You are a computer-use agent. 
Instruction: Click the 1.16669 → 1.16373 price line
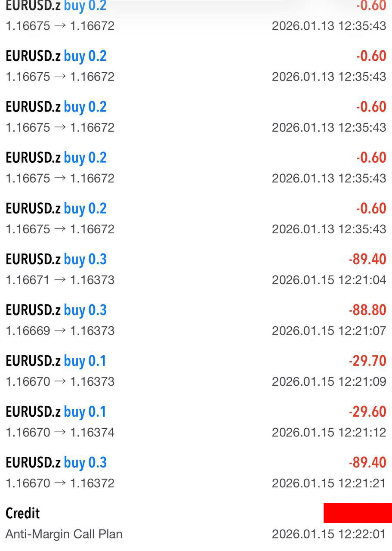click(x=60, y=331)
